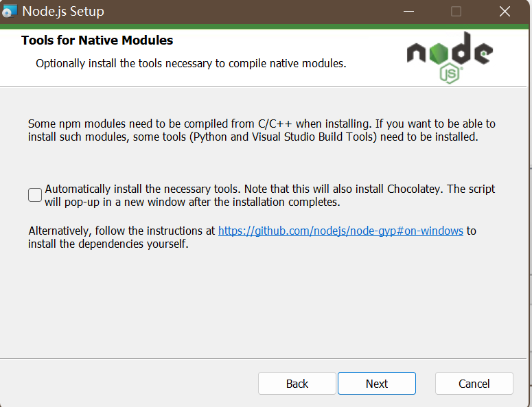The image size is (532, 407).
Task: Close the Node.js Setup window
Action: click(505, 11)
